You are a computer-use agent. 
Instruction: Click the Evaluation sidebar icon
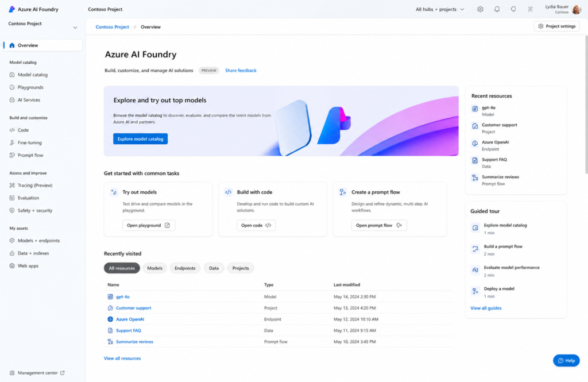12,198
